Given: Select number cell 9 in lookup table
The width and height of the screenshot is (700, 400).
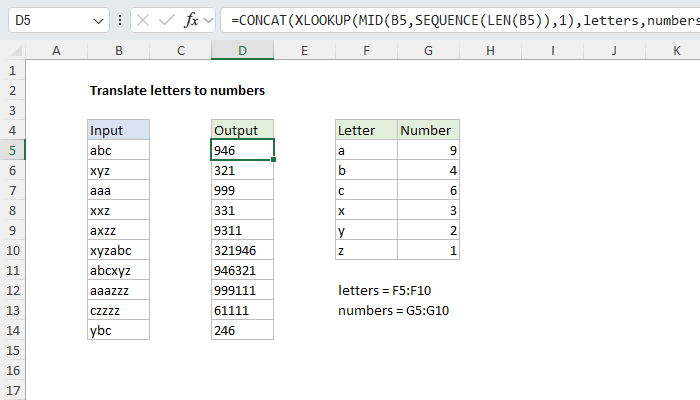Looking at the screenshot, I should (429, 150).
